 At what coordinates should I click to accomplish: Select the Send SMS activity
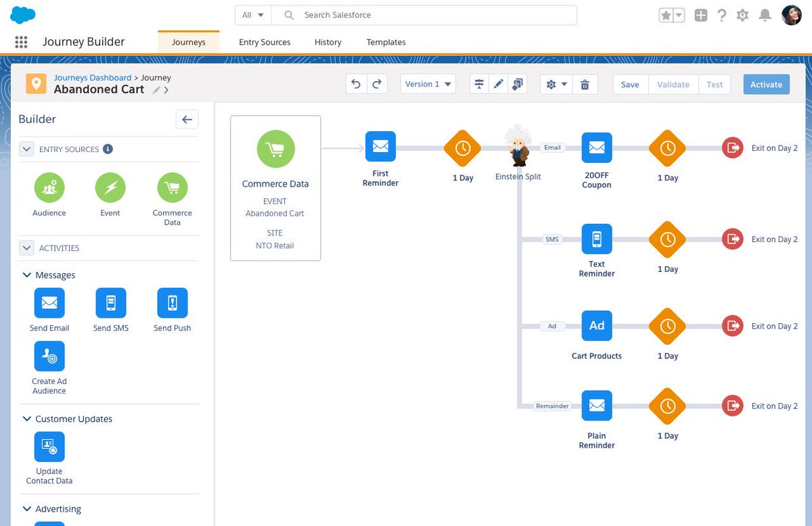click(111, 303)
